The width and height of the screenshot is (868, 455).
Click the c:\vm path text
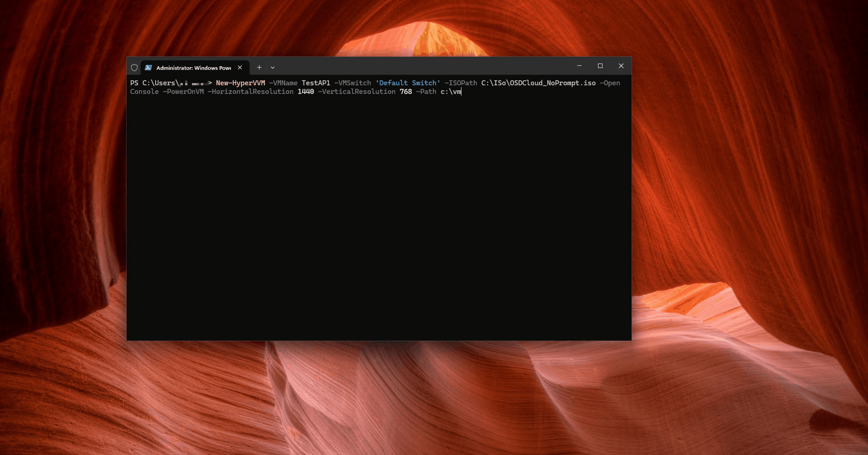451,92
